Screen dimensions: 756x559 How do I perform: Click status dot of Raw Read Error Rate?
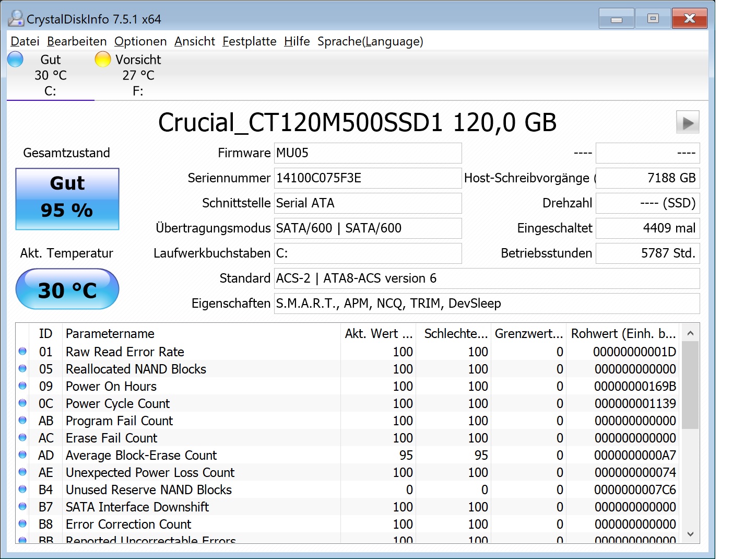(22, 352)
